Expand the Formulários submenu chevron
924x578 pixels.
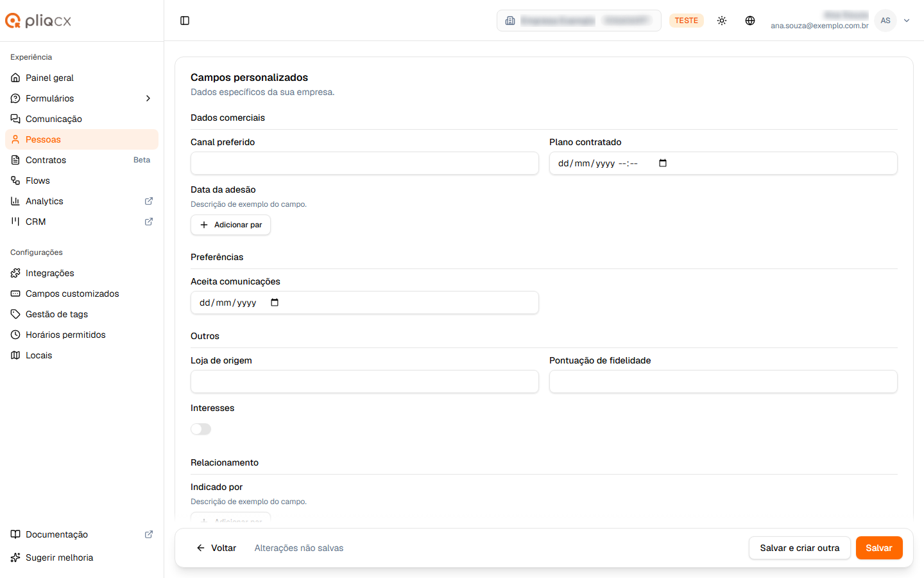(148, 98)
